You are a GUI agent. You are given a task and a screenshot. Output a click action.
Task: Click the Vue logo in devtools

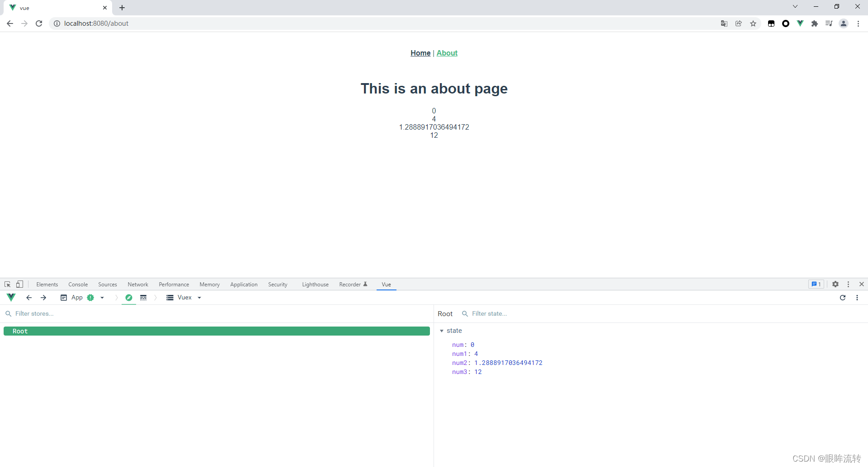tap(11, 297)
